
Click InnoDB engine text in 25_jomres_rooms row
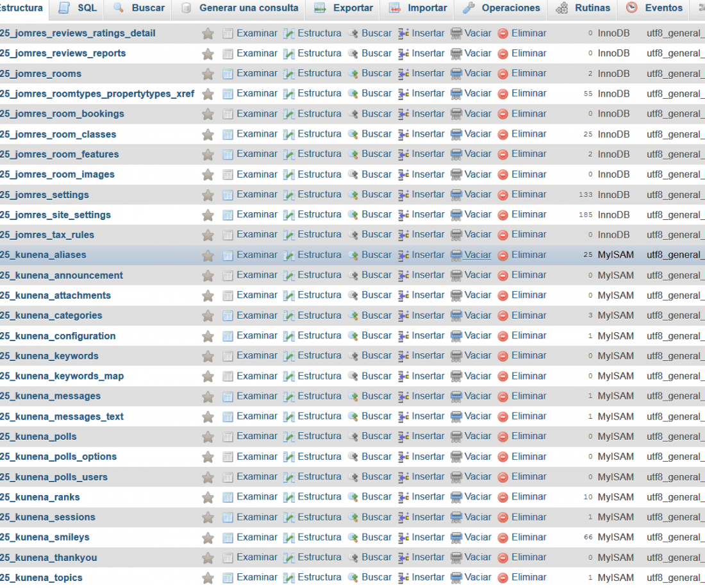pyautogui.click(x=614, y=74)
